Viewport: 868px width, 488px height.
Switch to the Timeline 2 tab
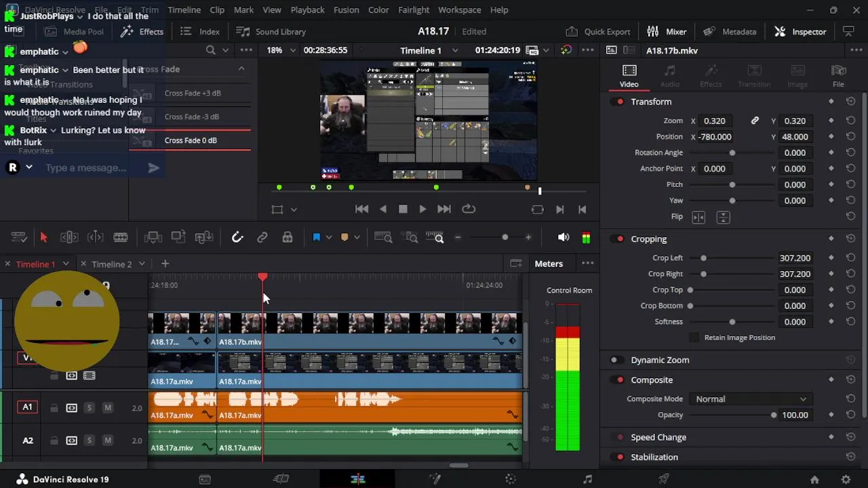point(111,264)
